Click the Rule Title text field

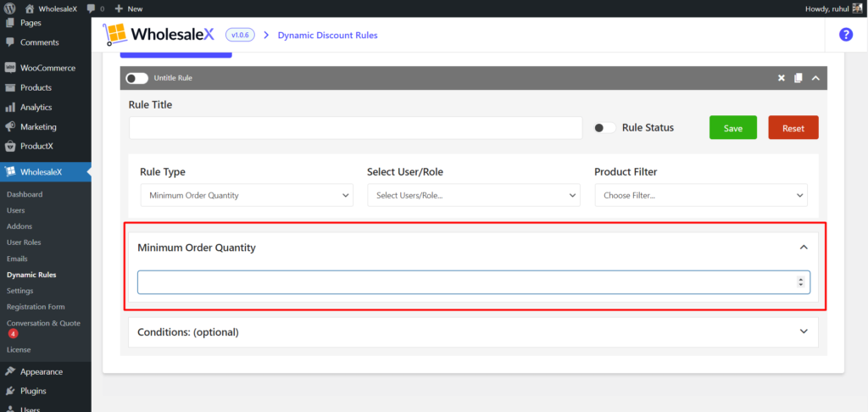point(355,128)
